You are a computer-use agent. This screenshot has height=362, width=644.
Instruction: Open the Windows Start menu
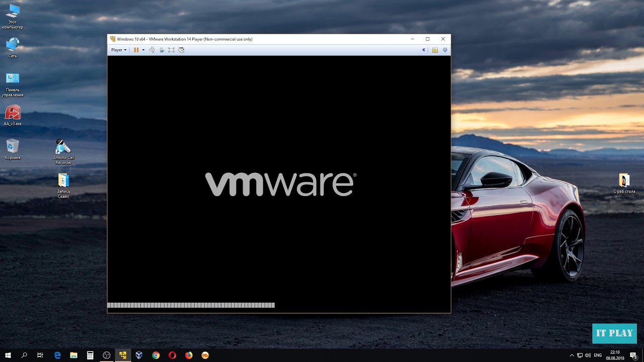8,355
